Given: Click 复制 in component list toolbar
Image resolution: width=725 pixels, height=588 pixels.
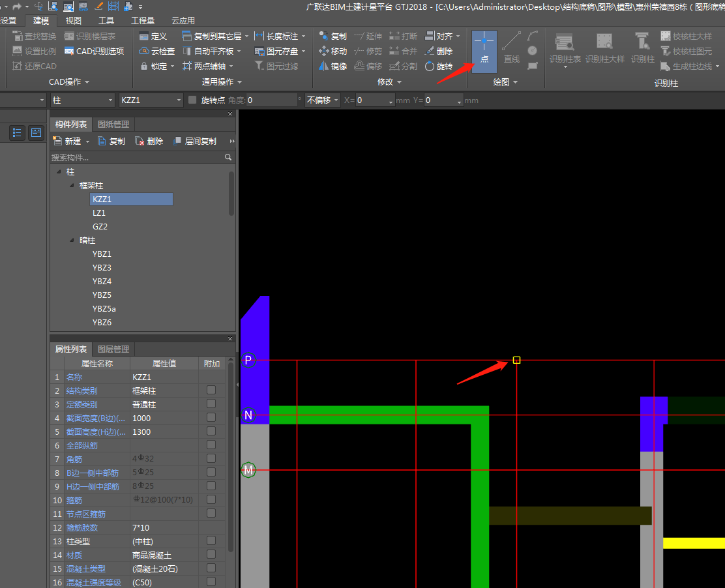Looking at the screenshot, I should (x=111, y=141).
